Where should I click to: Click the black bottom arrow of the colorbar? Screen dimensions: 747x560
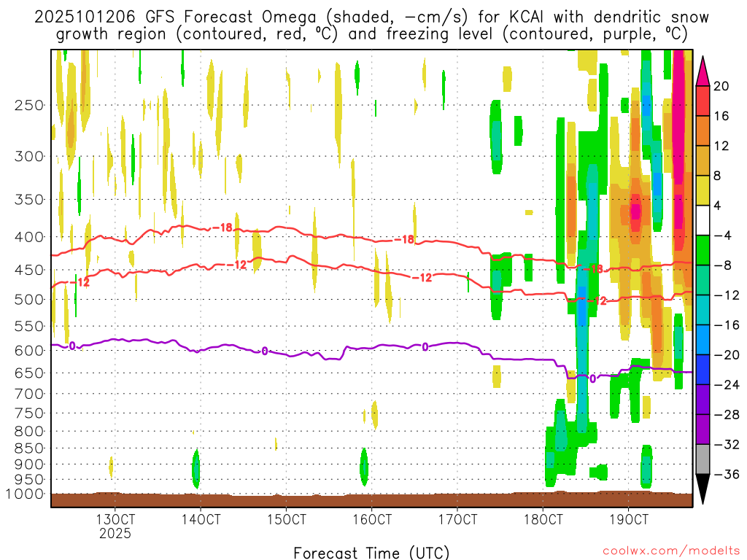(703, 489)
